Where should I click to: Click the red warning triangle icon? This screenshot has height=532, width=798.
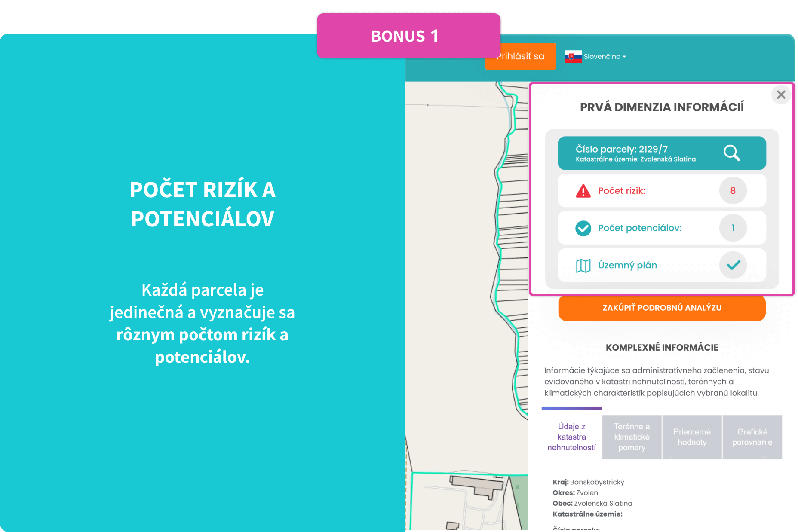pos(583,191)
